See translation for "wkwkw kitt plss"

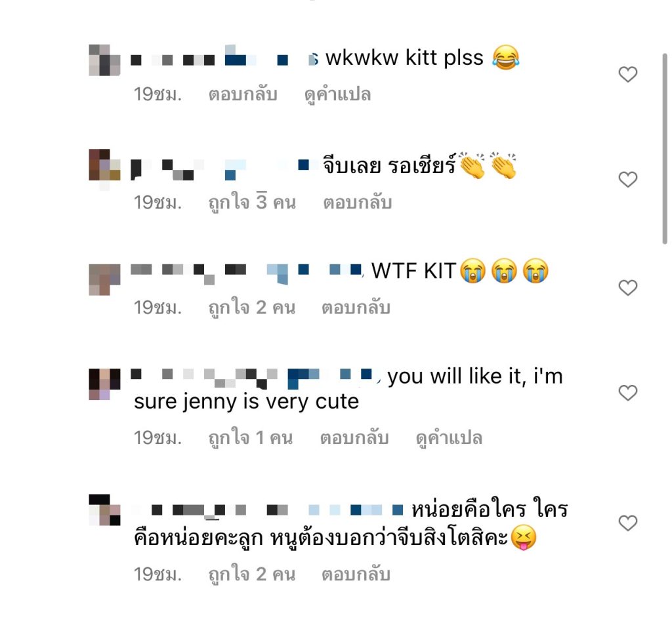click(338, 94)
